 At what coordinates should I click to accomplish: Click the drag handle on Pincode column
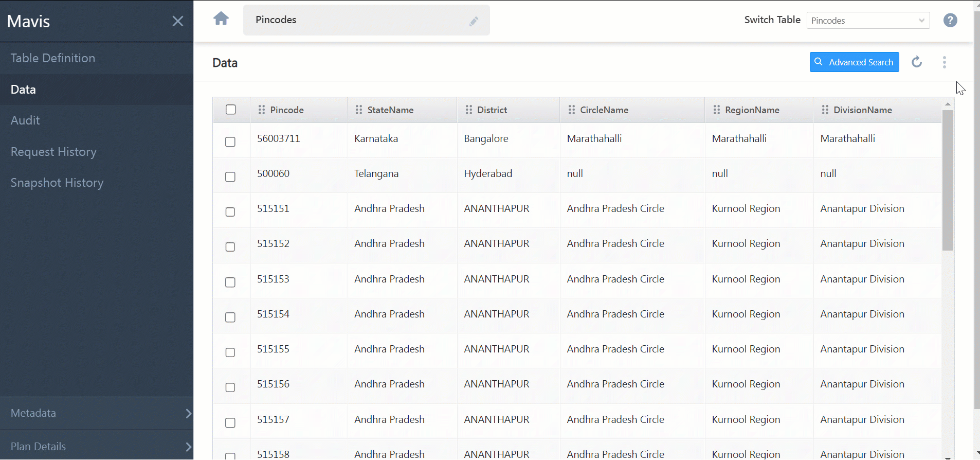tap(262, 110)
